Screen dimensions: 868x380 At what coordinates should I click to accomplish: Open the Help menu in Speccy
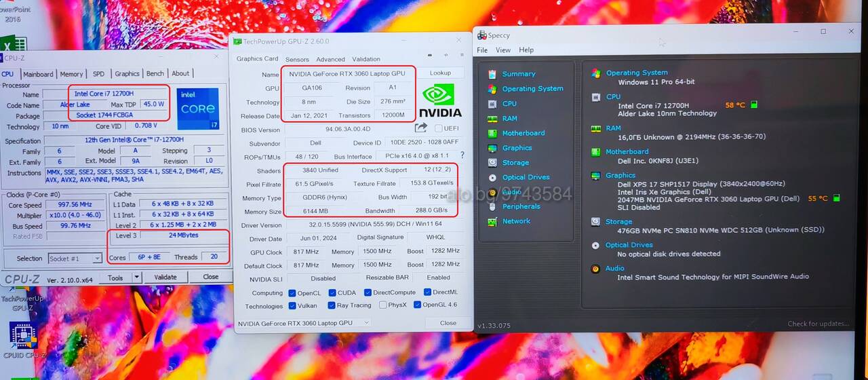coord(526,50)
